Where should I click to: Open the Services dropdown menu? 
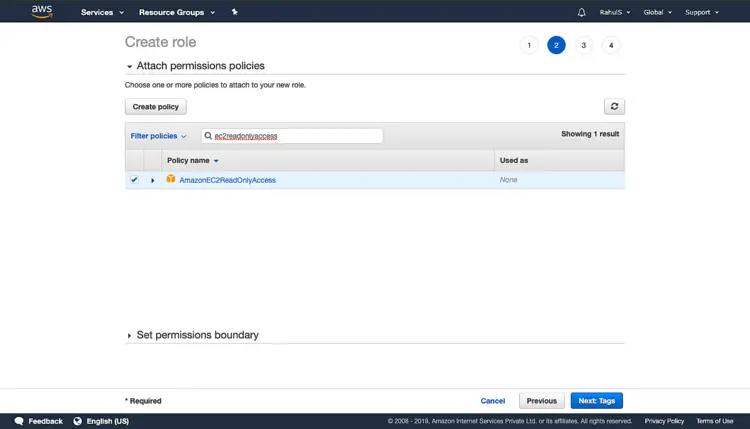102,12
